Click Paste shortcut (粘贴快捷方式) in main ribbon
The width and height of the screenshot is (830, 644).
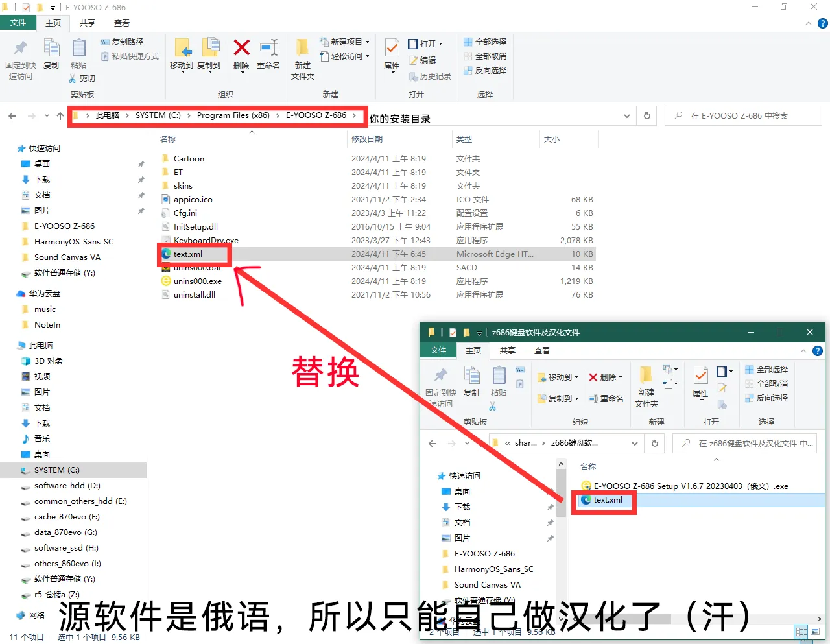pyautogui.click(x=130, y=56)
